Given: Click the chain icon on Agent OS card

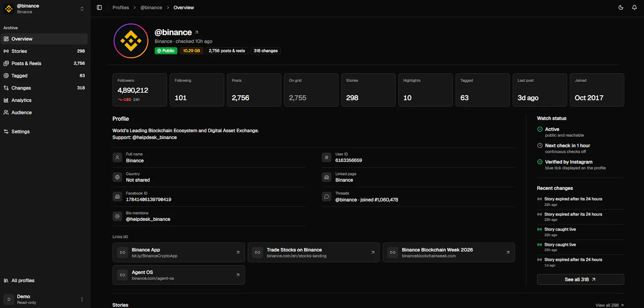Looking at the screenshot, I should [122, 275].
